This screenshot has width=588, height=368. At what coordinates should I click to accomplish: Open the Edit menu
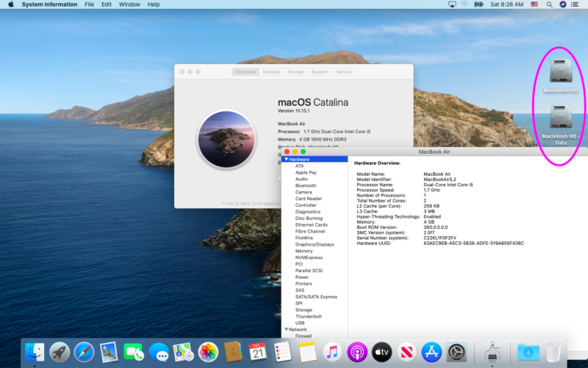(107, 4)
